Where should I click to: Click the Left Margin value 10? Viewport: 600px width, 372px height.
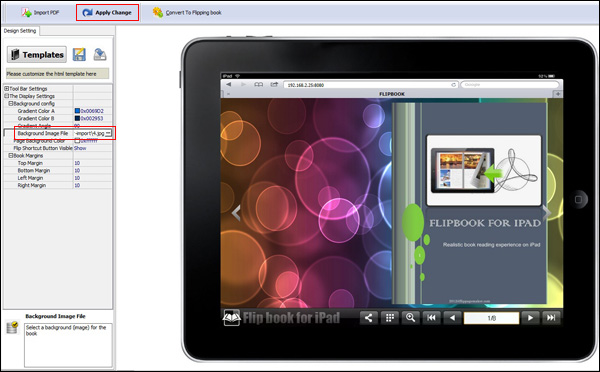pyautogui.click(x=77, y=178)
